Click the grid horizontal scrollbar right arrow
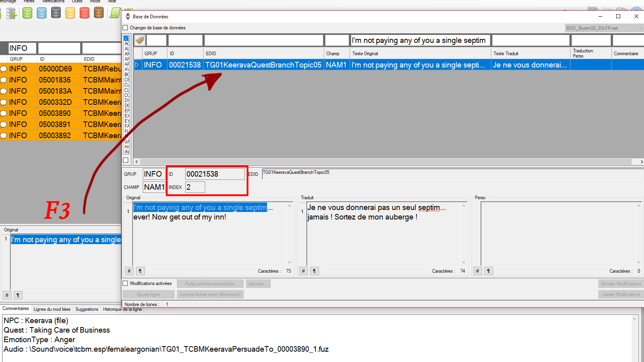The height and width of the screenshot is (362, 644). tap(641, 162)
